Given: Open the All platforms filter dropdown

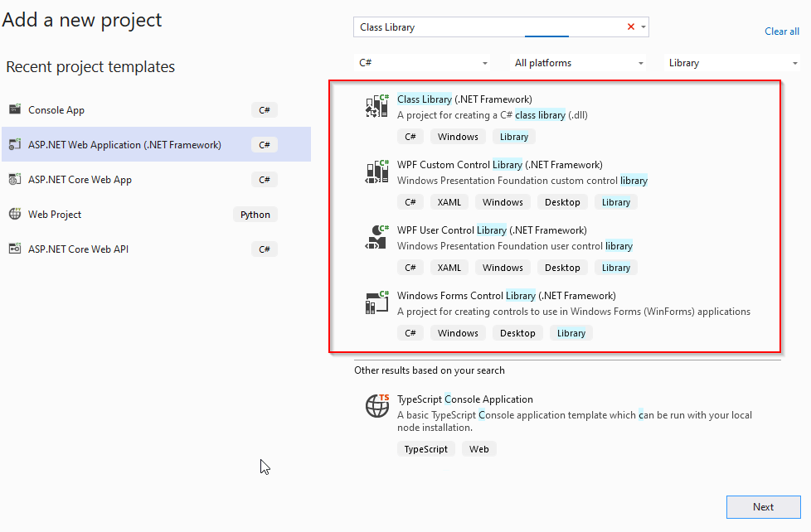Looking at the screenshot, I should click(579, 62).
